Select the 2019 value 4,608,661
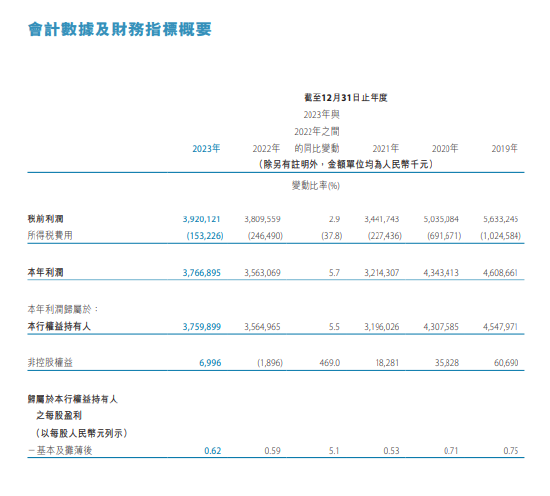 click(x=500, y=273)
